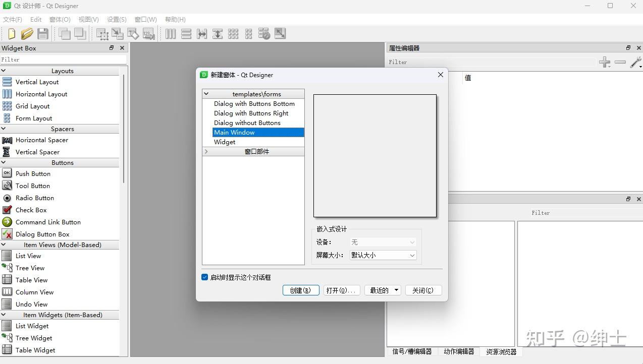Select the Edit Signals/Slots mode icon
Image resolution: width=643 pixels, height=364 pixels.
pyautogui.click(x=117, y=33)
